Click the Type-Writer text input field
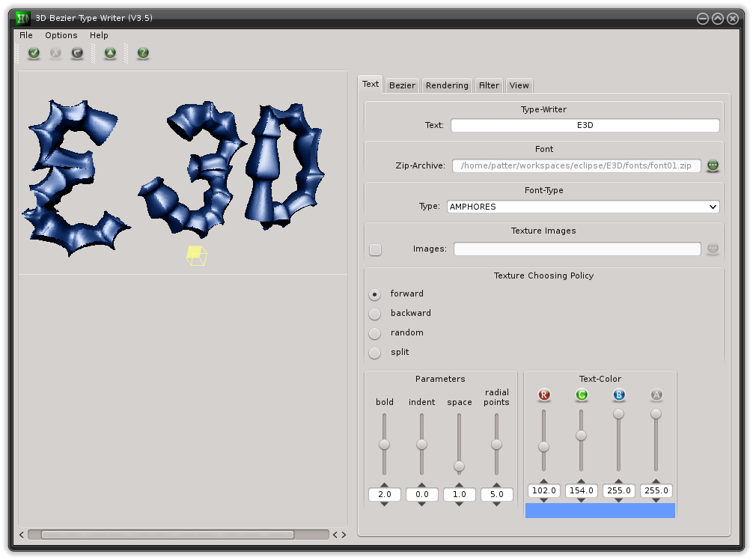Image resolution: width=753 pixels, height=560 pixels. (585, 126)
